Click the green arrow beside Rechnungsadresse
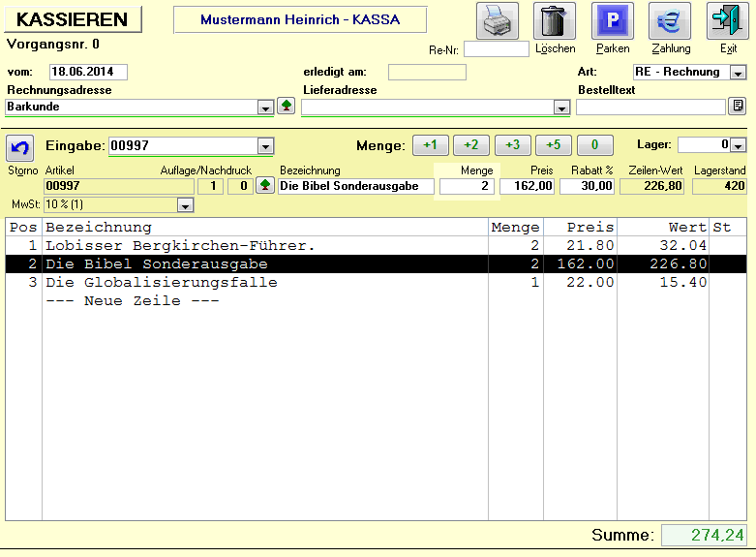756x557 pixels. pyautogui.click(x=286, y=107)
